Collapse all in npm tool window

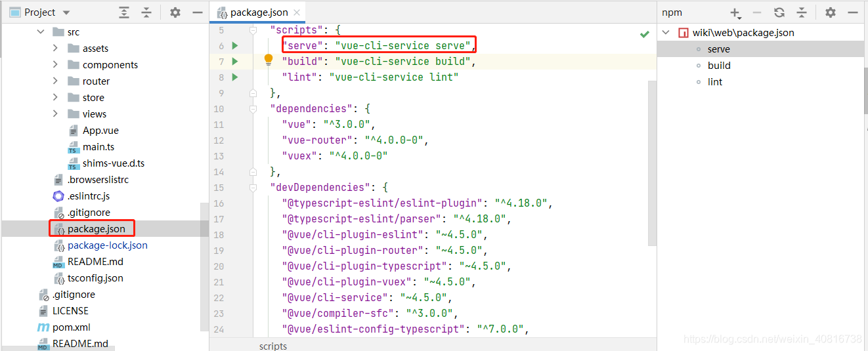coord(802,12)
